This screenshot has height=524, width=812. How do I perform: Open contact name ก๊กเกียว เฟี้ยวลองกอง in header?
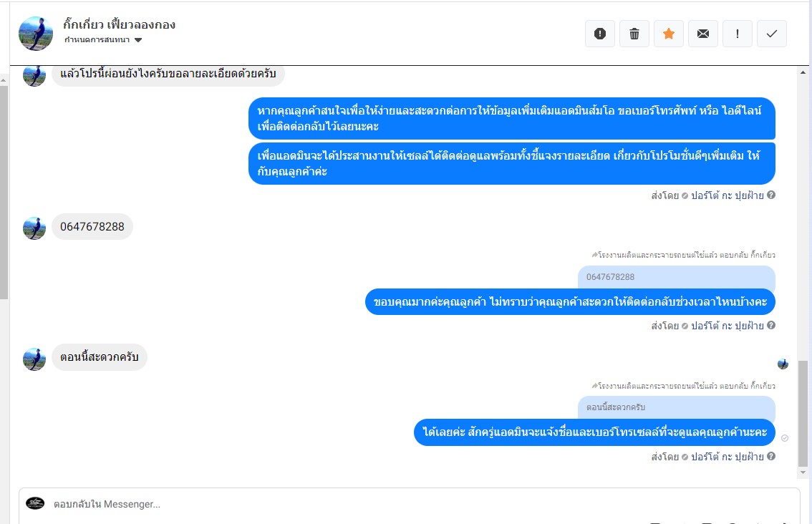coord(119,24)
